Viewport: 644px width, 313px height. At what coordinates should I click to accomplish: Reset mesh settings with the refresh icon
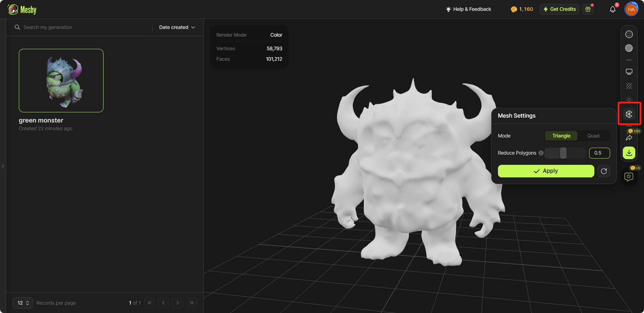point(604,171)
